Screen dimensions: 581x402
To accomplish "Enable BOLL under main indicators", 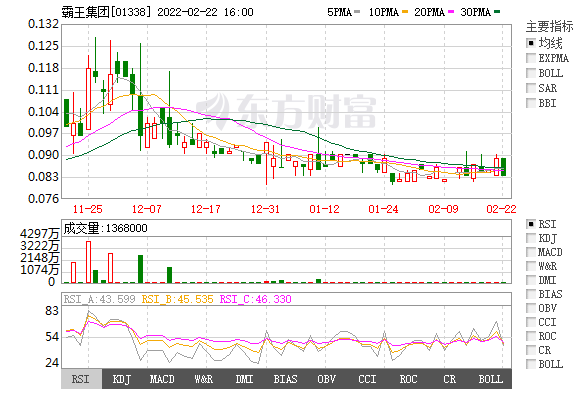I will pyautogui.click(x=531, y=73).
